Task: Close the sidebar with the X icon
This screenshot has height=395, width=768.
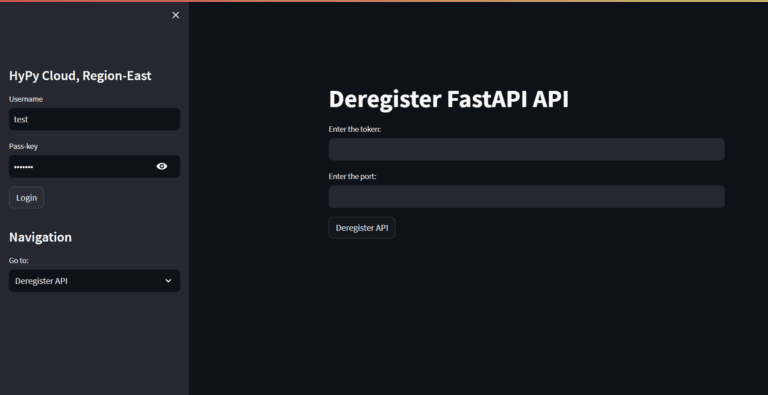Action: [176, 15]
